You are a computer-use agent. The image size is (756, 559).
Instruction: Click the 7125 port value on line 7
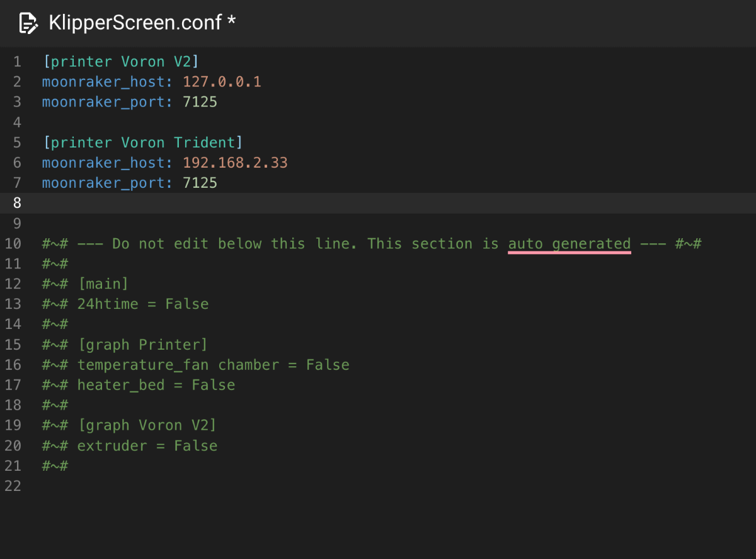200,183
